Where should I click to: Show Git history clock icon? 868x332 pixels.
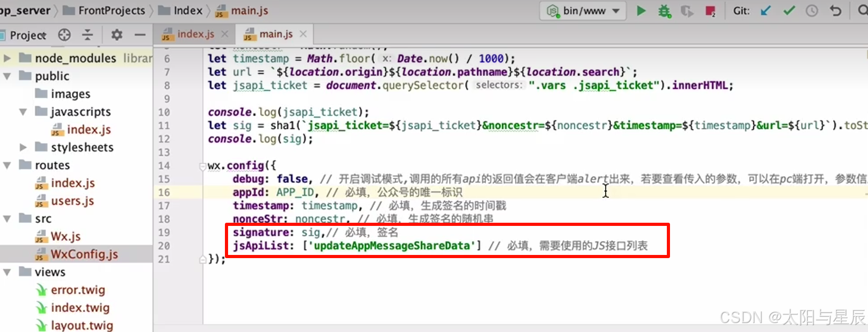(812, 11)
